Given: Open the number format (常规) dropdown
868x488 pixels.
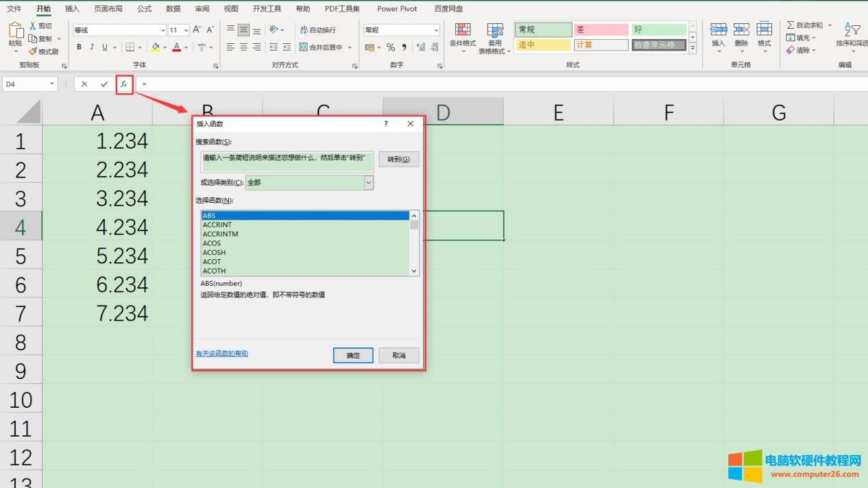Looking at the screenshot, I should point(436,30).
